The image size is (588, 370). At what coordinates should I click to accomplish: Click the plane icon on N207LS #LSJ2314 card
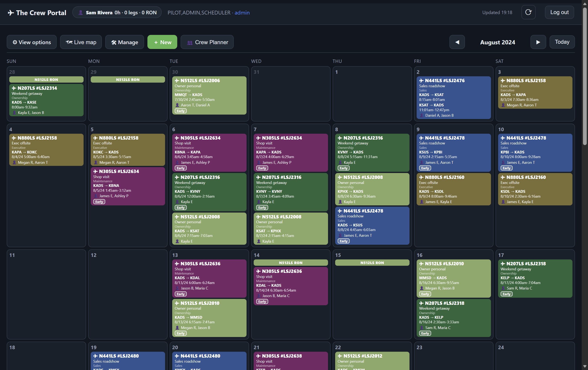point(14,88)
